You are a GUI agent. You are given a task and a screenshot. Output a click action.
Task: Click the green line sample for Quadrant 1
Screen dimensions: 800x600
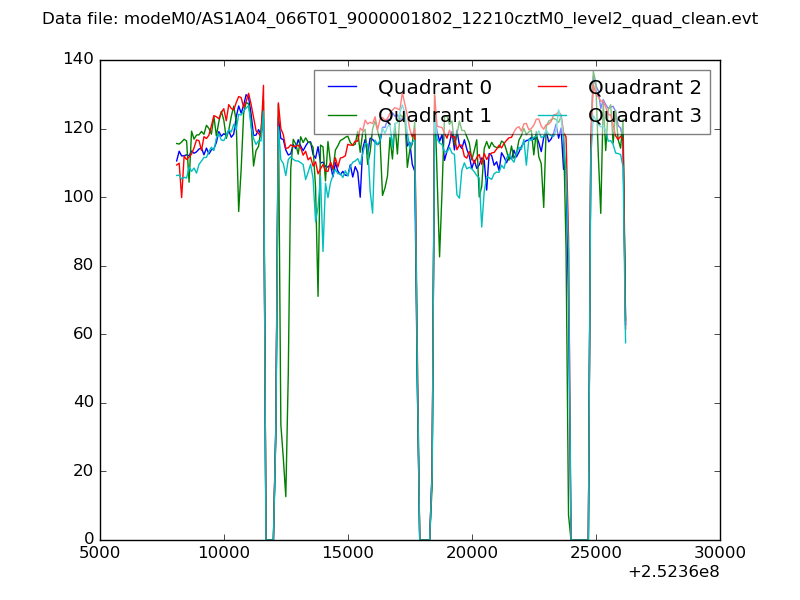pyautogui.click(x=343, y=115)
